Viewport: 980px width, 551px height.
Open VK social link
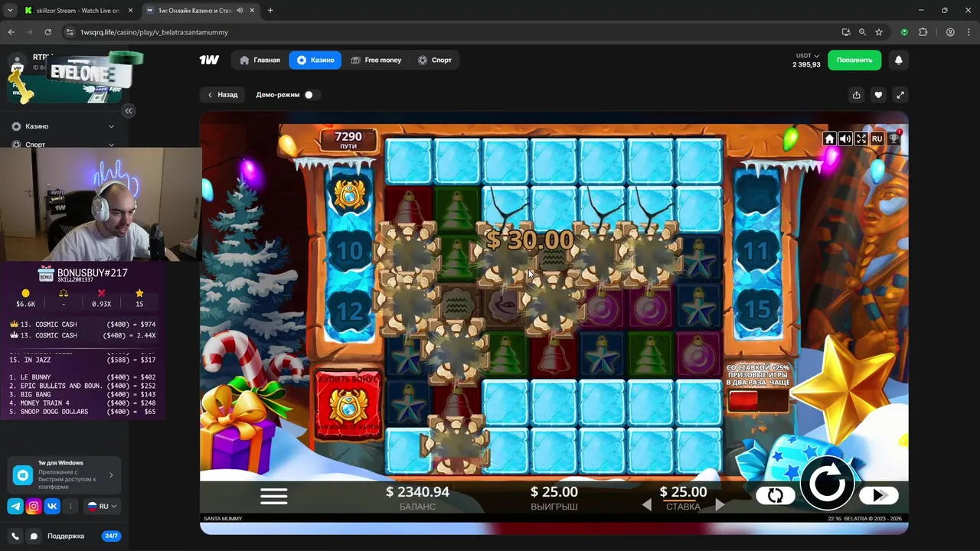coord(52,506)
